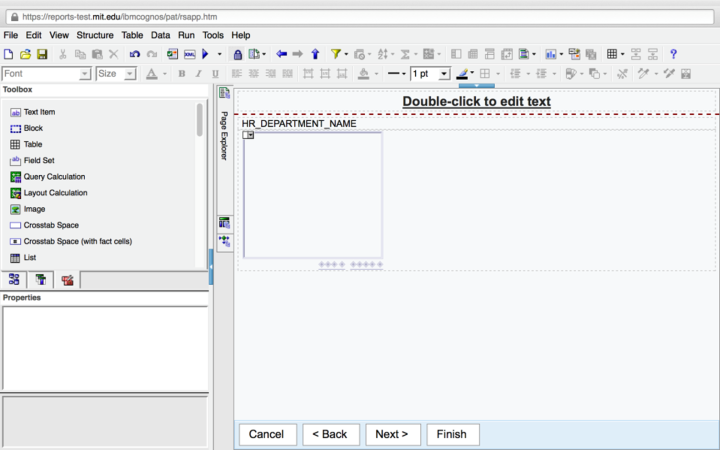Click the Open folder icon
Viewport: 720px width, 450px height.
[26, 54]
